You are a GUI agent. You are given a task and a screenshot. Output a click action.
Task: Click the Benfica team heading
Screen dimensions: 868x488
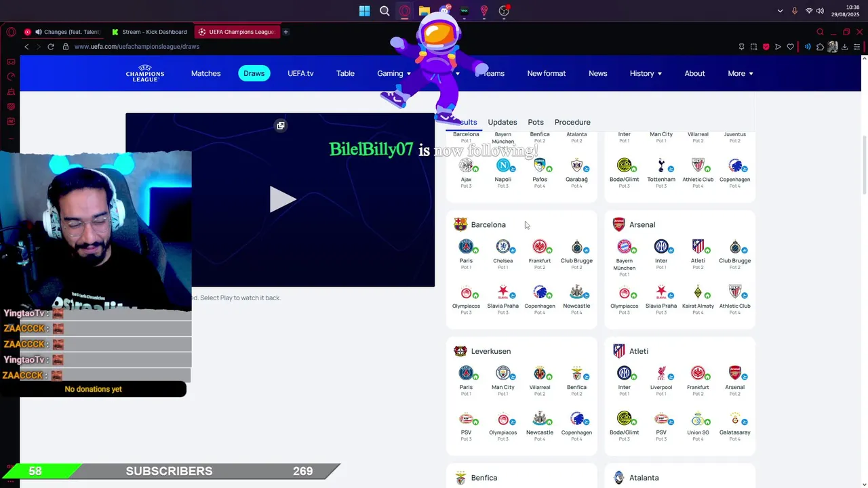[484, 478]
